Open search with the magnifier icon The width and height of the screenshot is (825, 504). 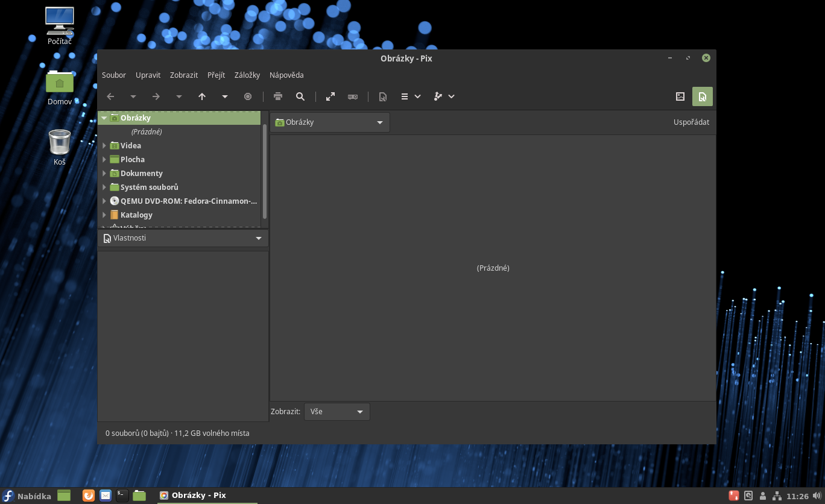coord(300,96)
